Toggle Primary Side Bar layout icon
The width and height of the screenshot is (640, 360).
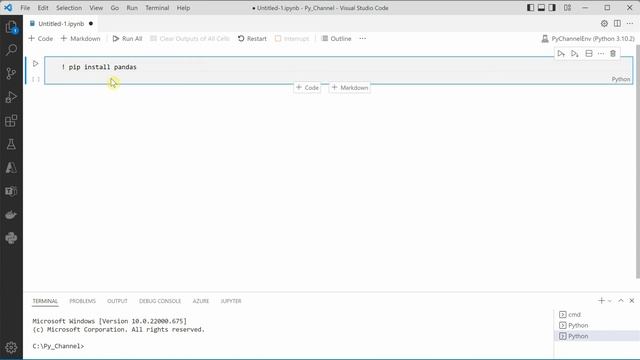(530, 8)
